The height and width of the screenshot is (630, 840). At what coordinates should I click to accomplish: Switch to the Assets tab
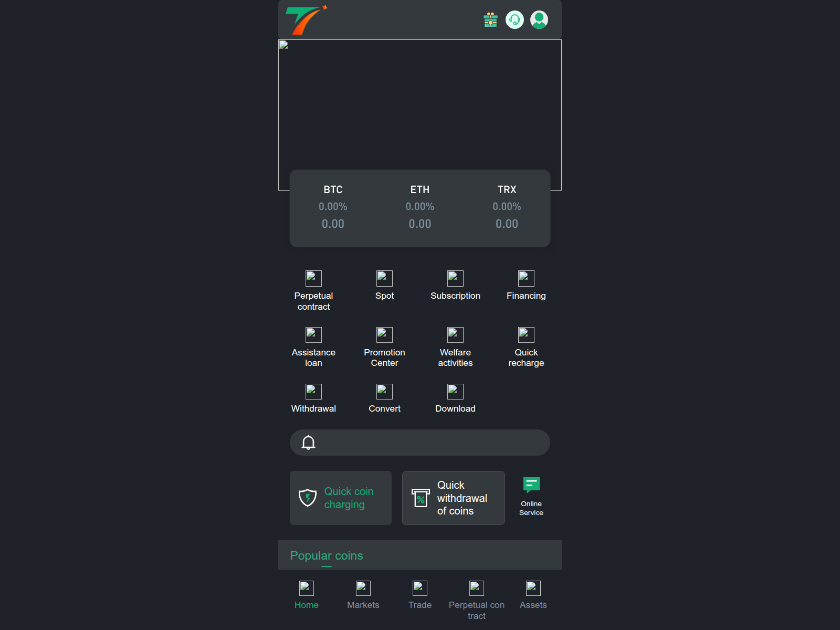click(x=533, y=595)
